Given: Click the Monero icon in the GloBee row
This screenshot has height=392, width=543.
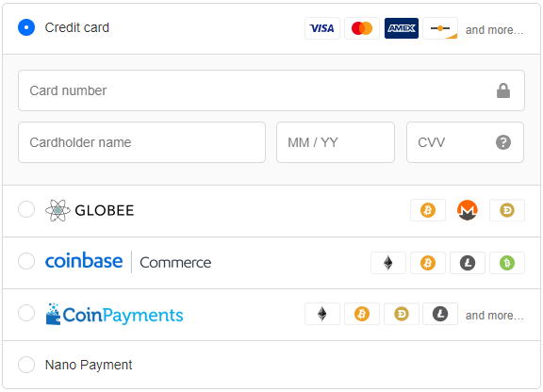Looking at the screenshot, I should coord(468,210).
